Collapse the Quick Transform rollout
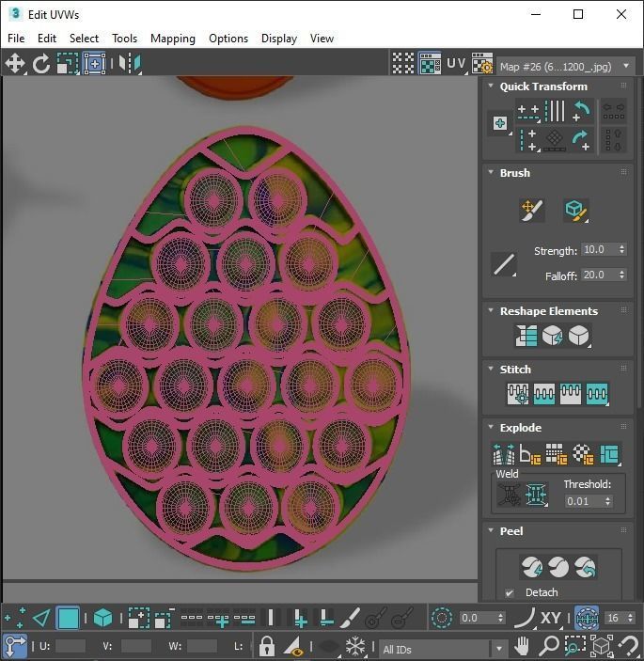644x661 pixels. 491,86
